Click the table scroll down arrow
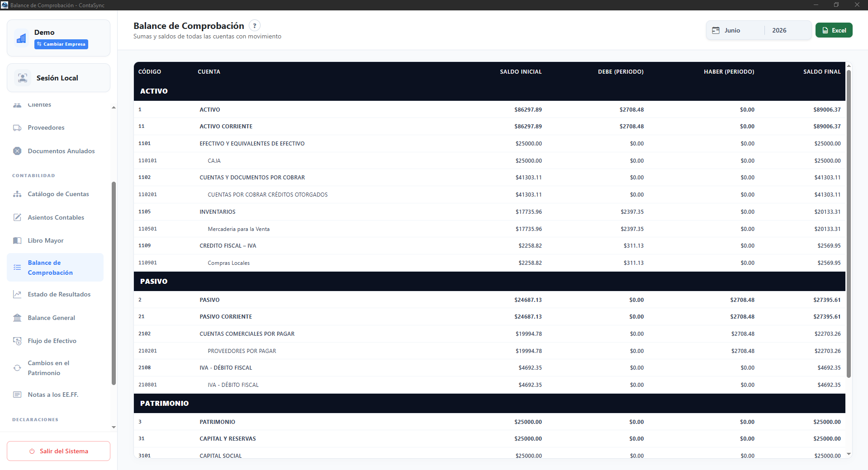The height and width of the screenshot is (470, 868). click(x=849, y=454)
